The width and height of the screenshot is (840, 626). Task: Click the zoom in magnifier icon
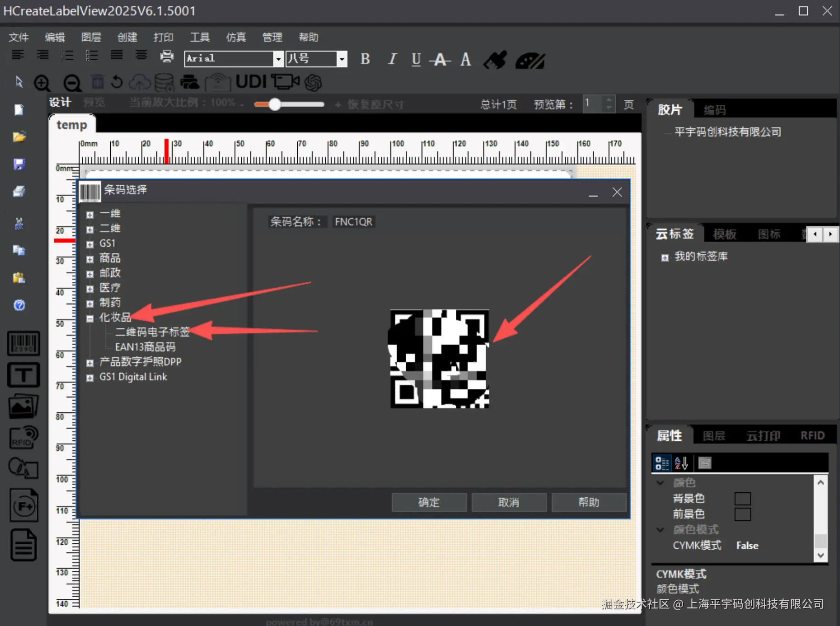click(x=42, y=83)
